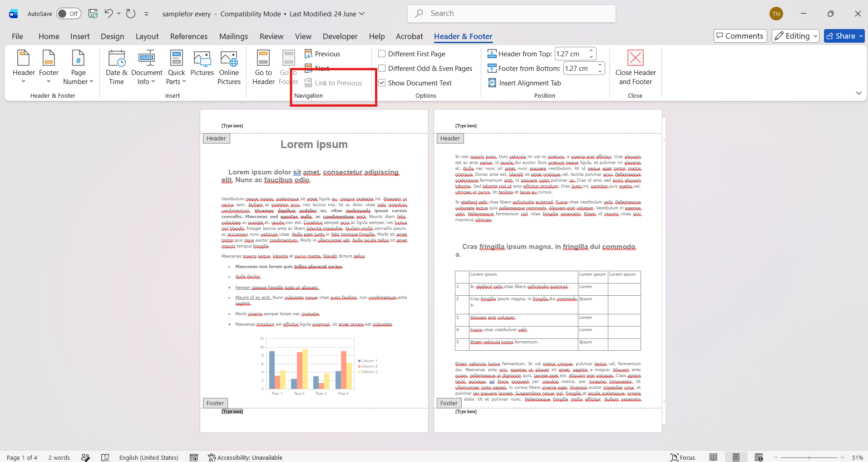The width and height of the screenshot is (868, 462).
Task: Adjust the zoom slider
Action: pos(809,457)
